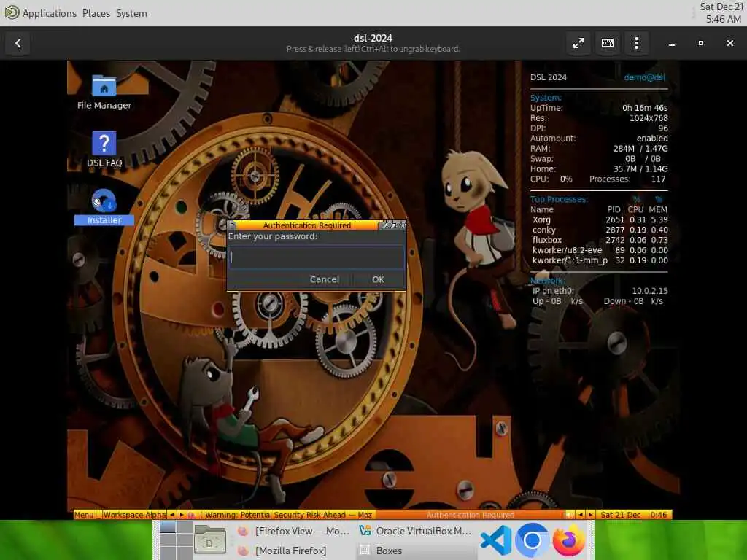The image size is (747, 560).
Task: Open the fluxbox Menu button
Action: (x=85, y=515)
